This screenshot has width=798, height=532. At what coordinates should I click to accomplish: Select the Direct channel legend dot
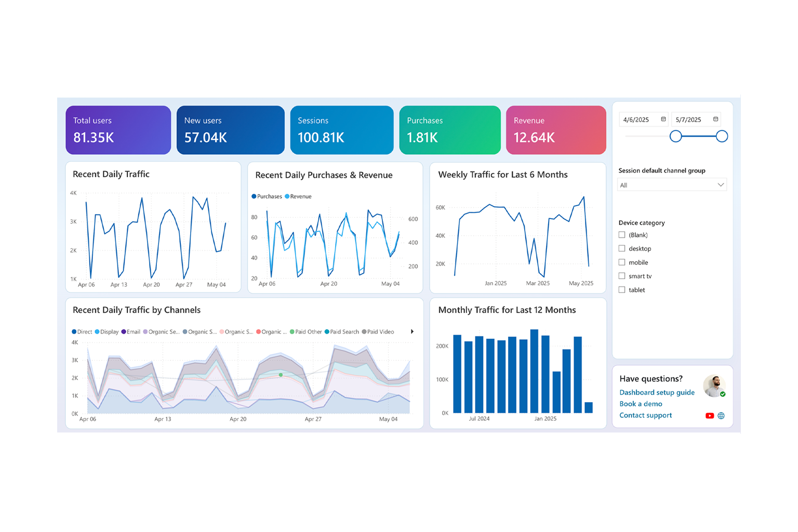pos(73,331)
